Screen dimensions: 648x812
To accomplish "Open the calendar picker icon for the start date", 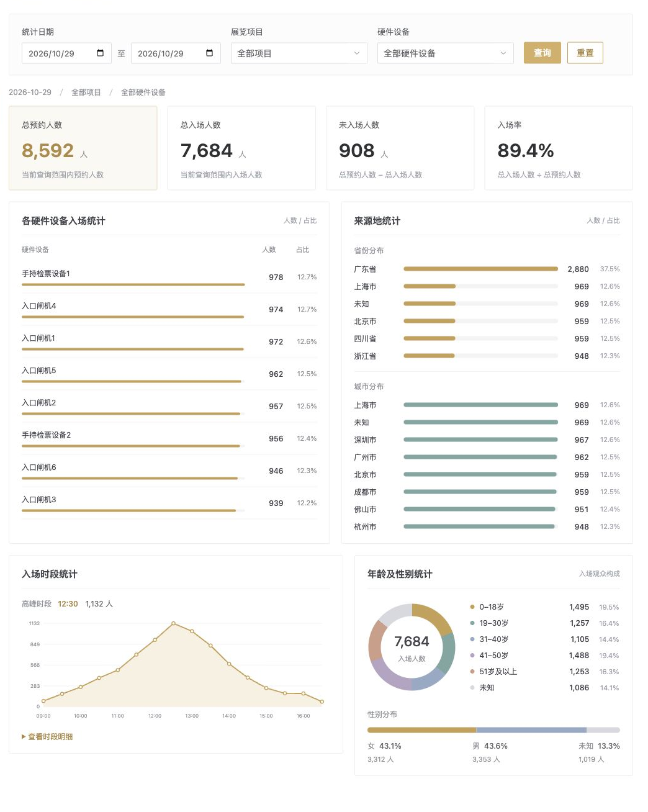I will tap(101, 53).
